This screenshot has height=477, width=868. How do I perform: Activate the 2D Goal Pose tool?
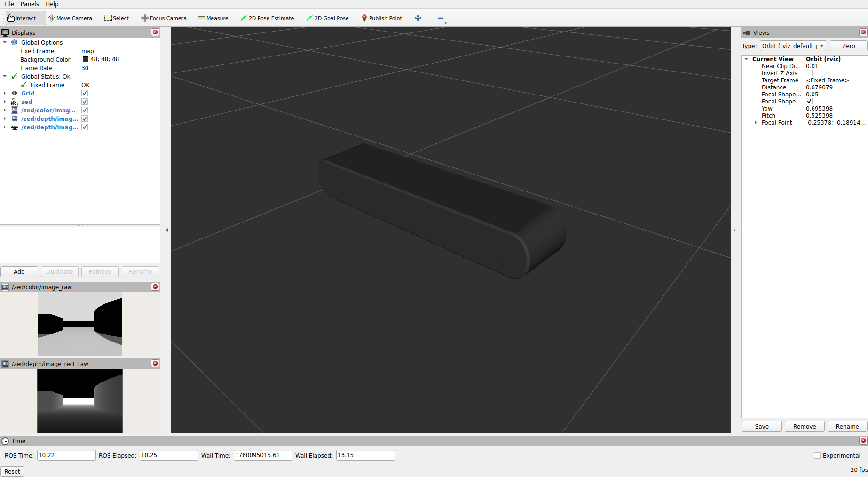tap(327, 18)
